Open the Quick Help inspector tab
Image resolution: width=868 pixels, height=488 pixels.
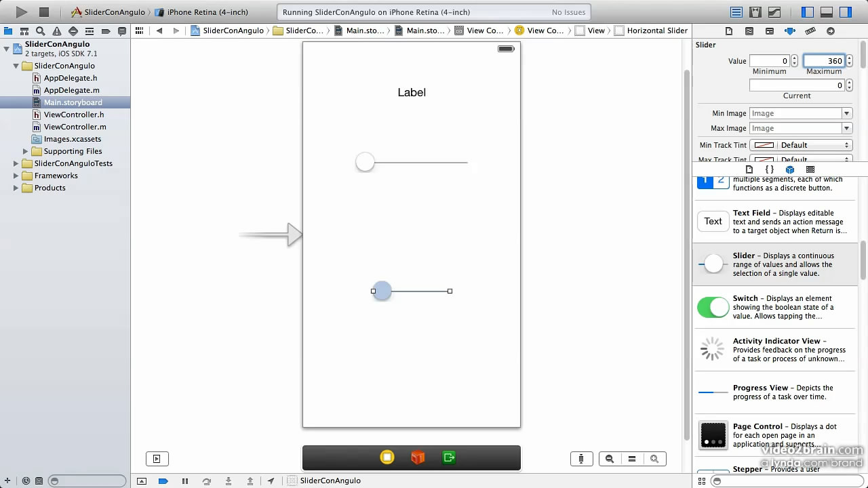[749, 31]
